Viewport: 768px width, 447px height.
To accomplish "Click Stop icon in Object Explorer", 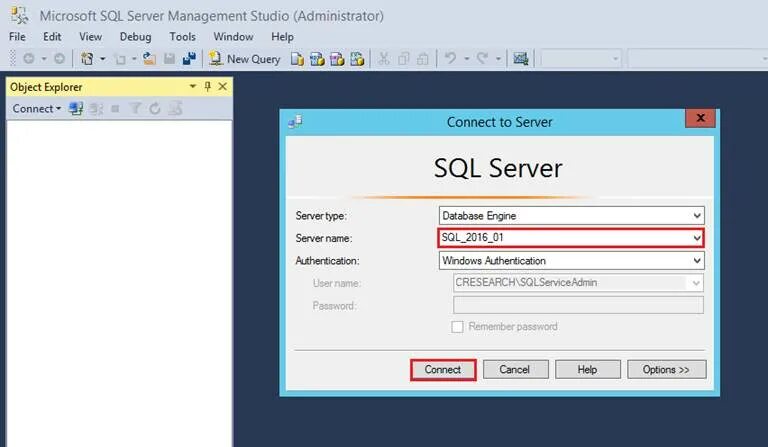I will click(115, 109).
